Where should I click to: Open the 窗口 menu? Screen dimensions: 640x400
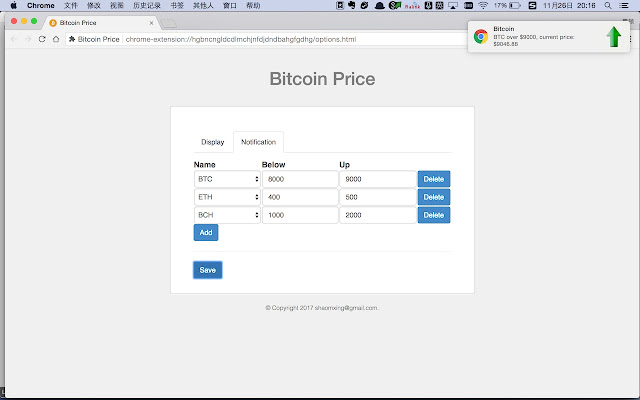[230, 5]
